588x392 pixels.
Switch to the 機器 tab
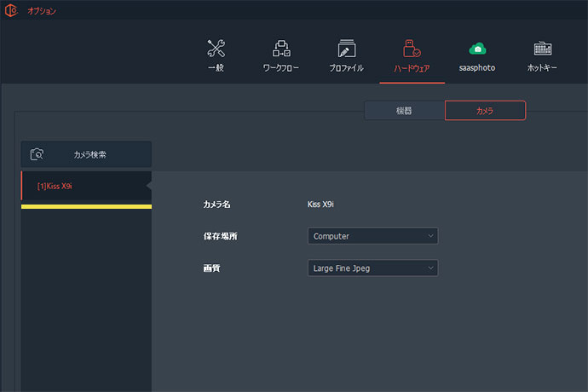[x=404, y=111]
